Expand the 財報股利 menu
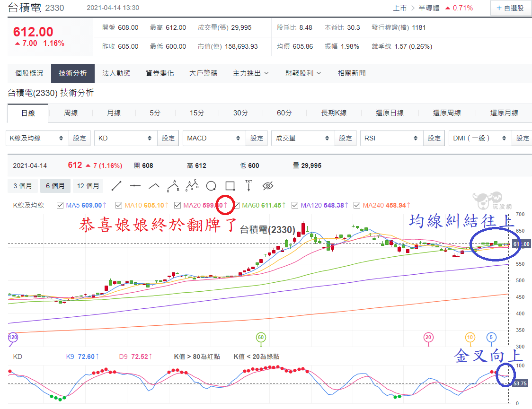 point(303,73)
